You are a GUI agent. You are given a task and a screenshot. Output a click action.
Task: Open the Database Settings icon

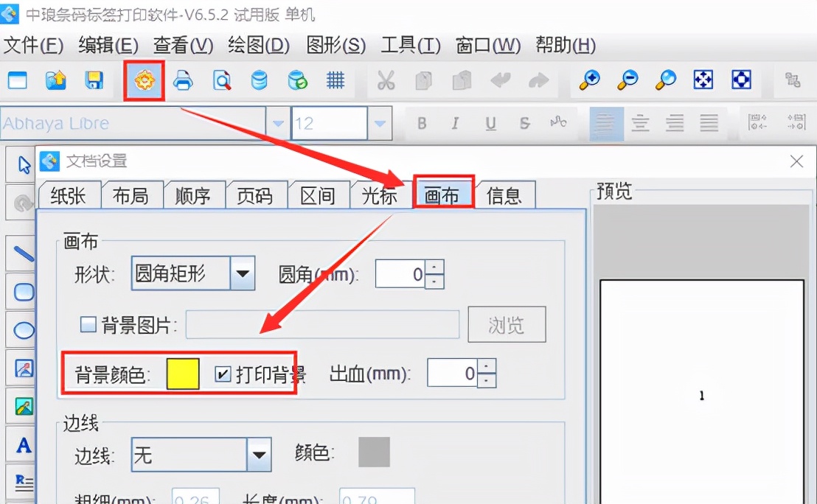(x=259, y=80)
